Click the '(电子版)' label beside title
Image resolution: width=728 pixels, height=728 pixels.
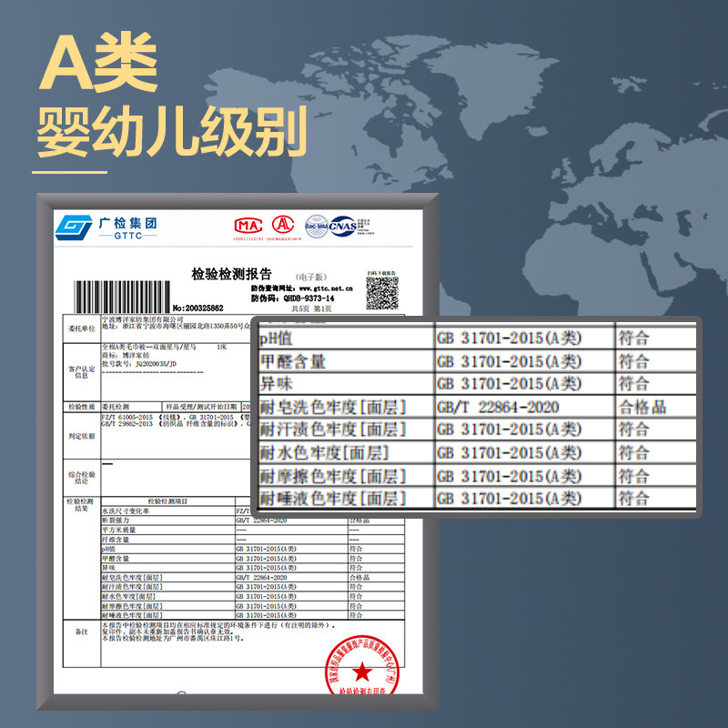(x=311, y=277)
